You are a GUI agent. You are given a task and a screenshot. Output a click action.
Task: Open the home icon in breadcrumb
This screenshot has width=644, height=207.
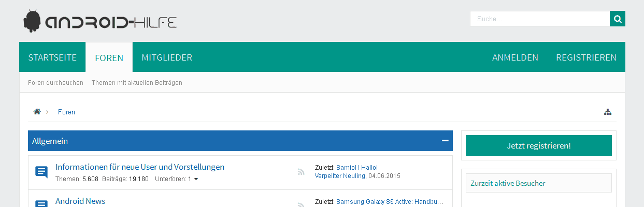tap(37, 112)
